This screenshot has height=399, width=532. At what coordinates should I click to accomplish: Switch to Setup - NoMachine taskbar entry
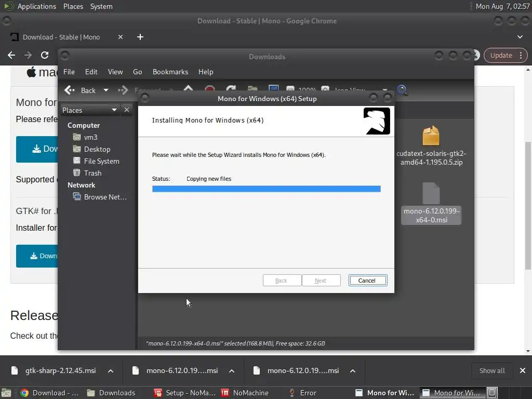pyautogui.click(x=185, y=393)
